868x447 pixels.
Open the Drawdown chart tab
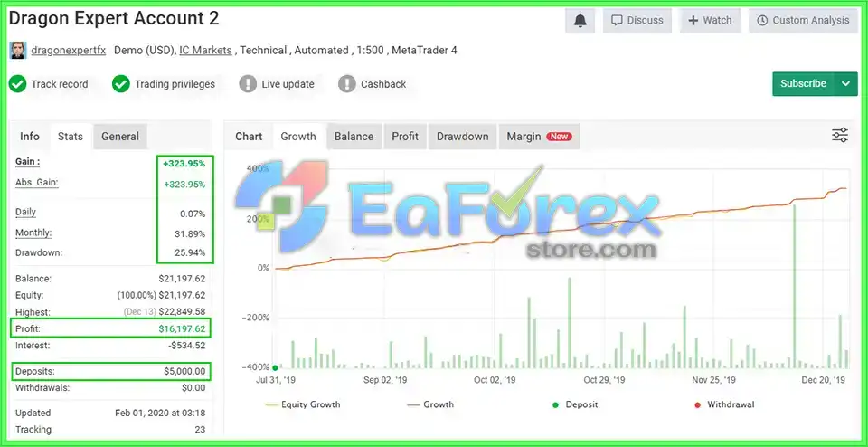(463, 137)
